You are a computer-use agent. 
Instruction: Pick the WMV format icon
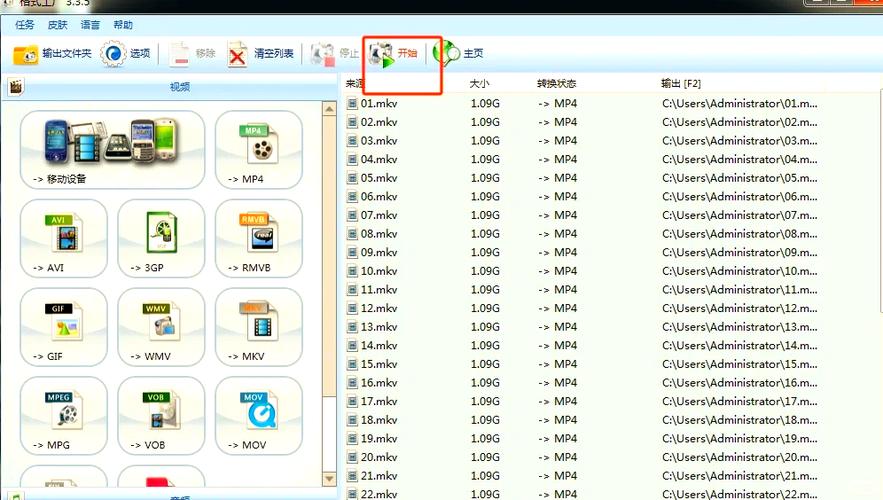click(161, 327)
